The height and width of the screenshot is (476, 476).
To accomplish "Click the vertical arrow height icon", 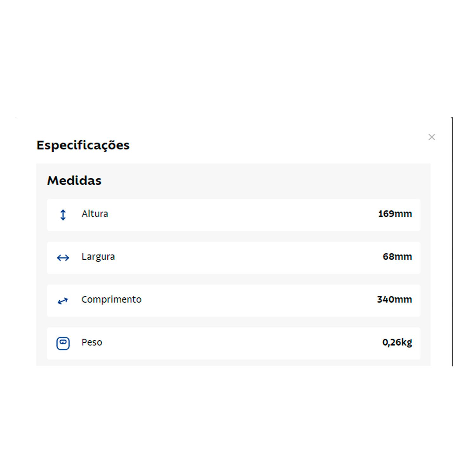I will click(63, 215).
